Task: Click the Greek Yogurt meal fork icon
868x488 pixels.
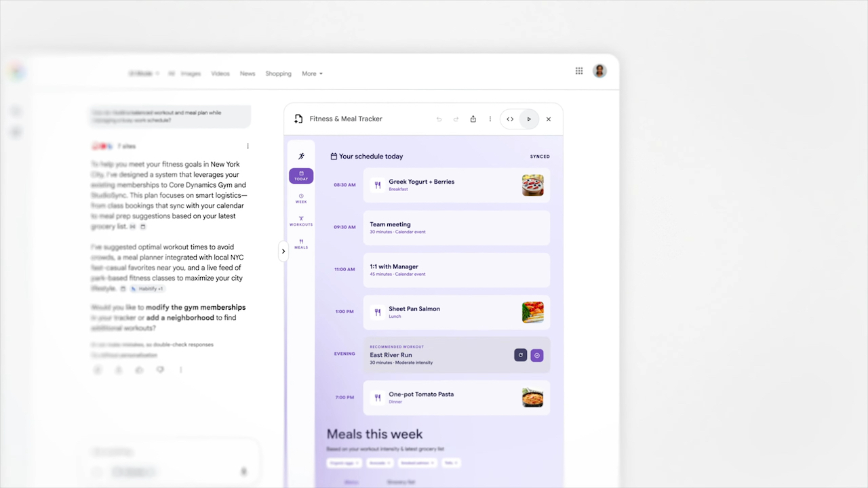Action: point(378,185)
